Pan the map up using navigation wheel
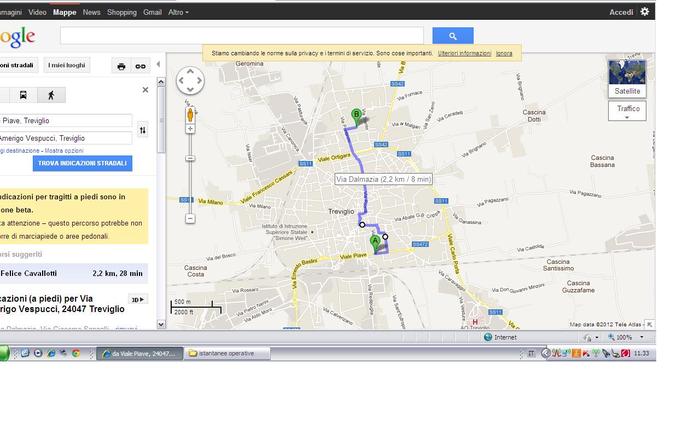The height and width of the screenshot is (438, 700). click(x=190, y=71)
